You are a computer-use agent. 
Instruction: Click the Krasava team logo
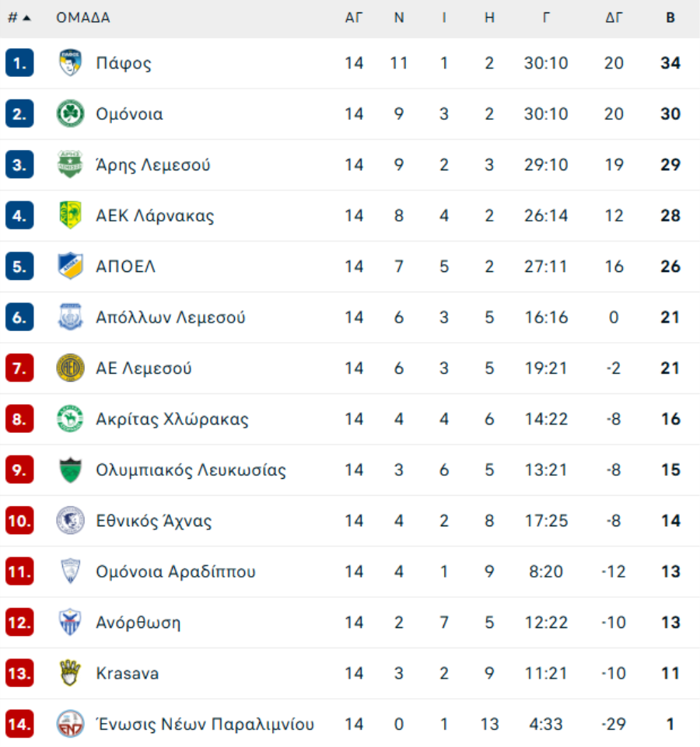[x=71, y=673]
